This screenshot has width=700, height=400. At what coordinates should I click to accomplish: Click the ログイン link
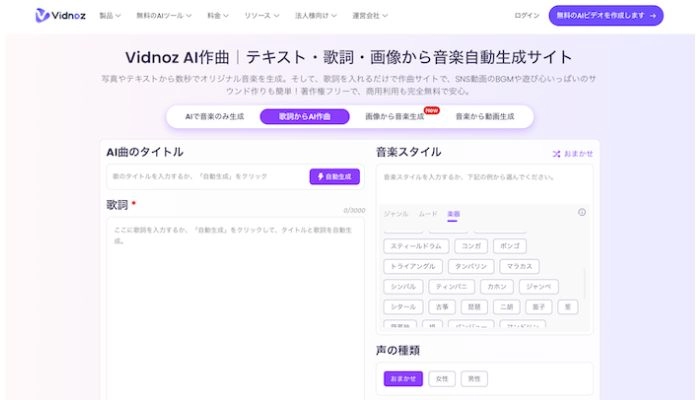coord(527,16)
